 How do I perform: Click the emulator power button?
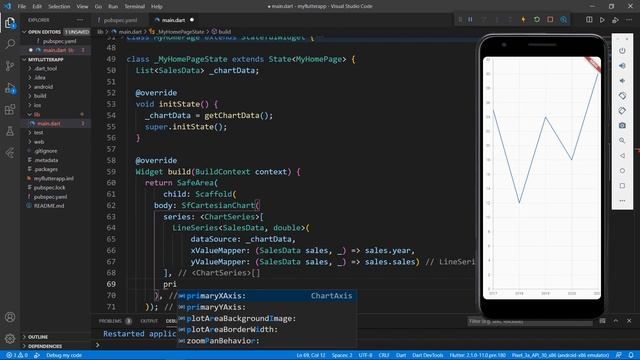[622, 51]
